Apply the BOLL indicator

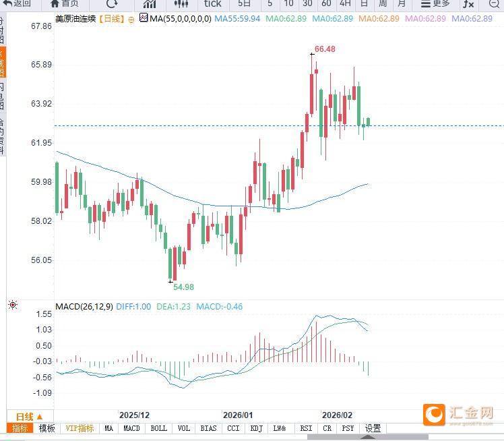(x=158, y=428)
